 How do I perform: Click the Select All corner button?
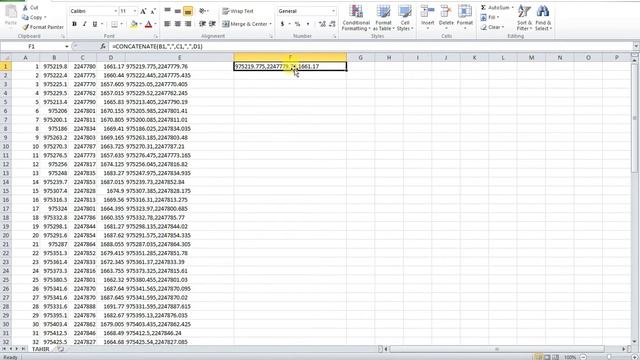[x=6, y=58]
